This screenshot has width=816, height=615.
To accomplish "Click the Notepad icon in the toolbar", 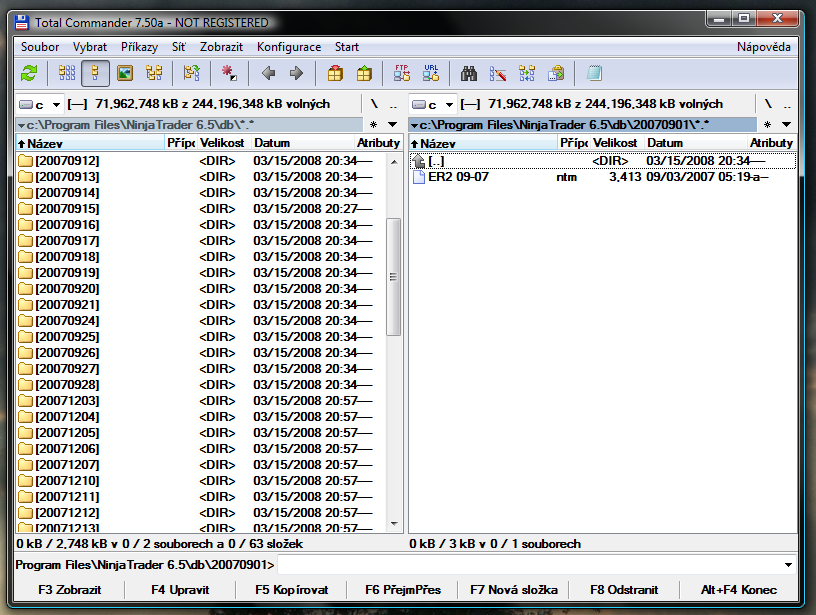I will point(595,73).
